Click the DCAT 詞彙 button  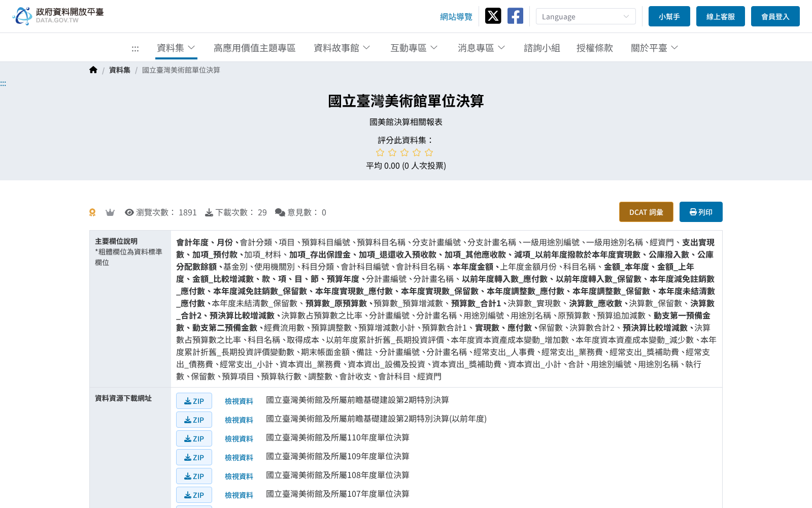click(x=646, y=212)
